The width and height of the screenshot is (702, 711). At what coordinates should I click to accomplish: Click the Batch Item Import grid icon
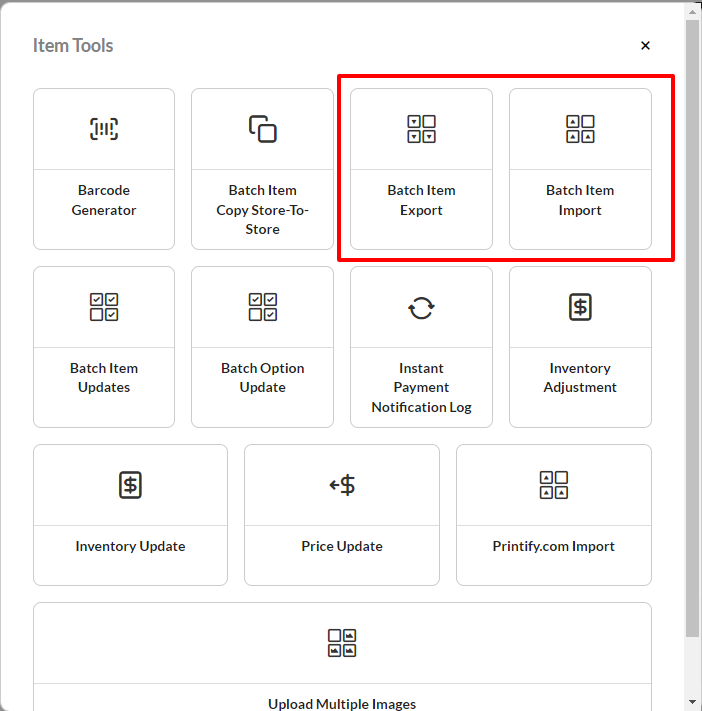(580, 129)
